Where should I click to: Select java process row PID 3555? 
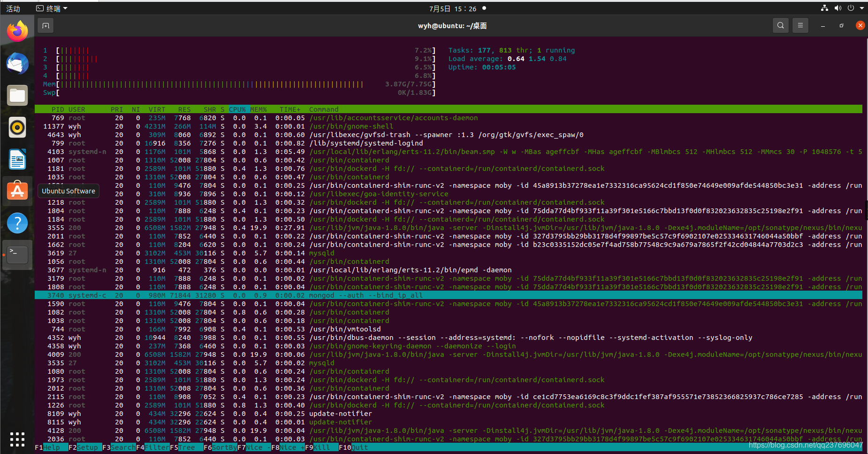pyautogui.click(x=449, y=228)
